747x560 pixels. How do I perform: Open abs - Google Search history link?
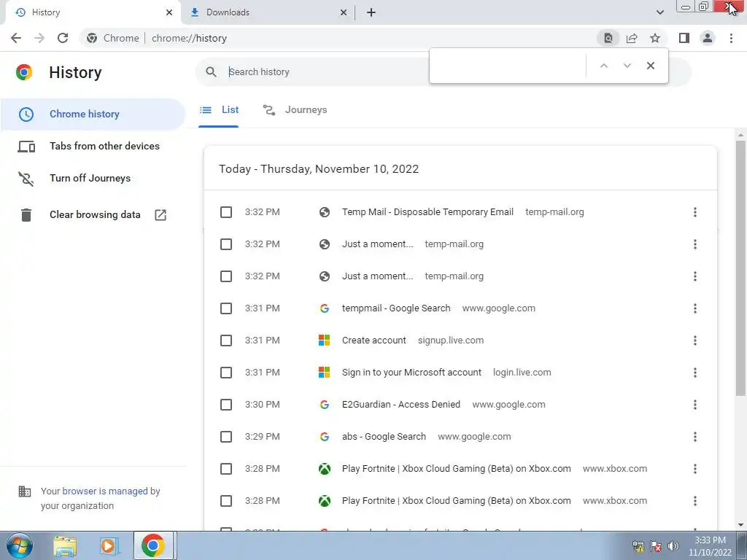click(384, 437)
